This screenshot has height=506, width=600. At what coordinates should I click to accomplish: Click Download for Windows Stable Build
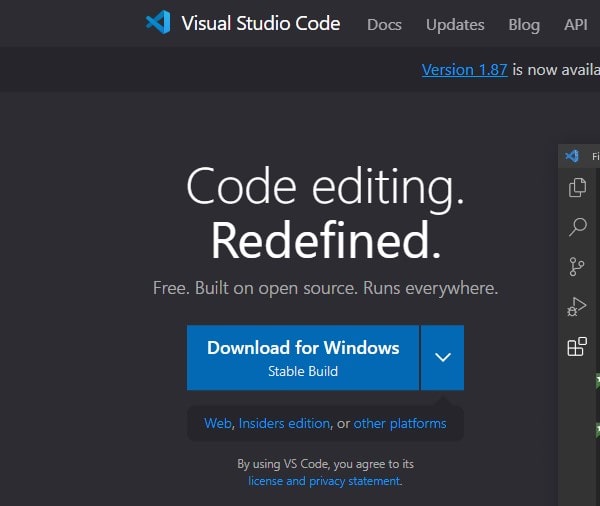coord(303,357)
